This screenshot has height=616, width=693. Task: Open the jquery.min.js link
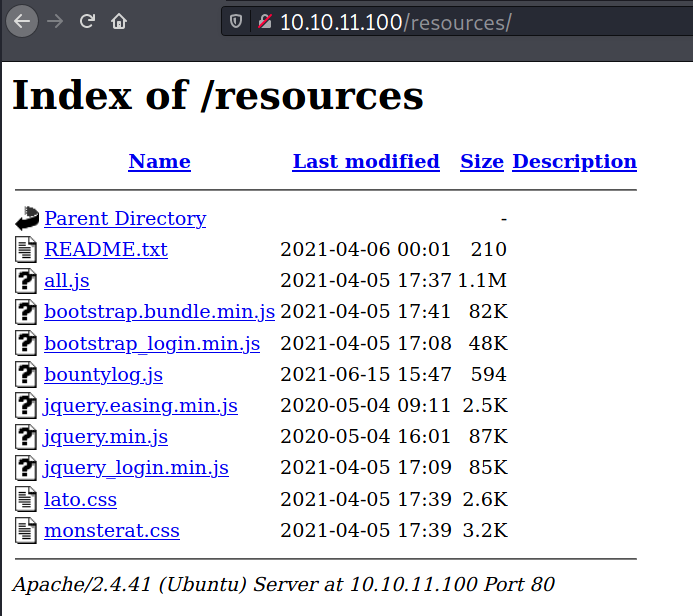click(x=106, y=437)
